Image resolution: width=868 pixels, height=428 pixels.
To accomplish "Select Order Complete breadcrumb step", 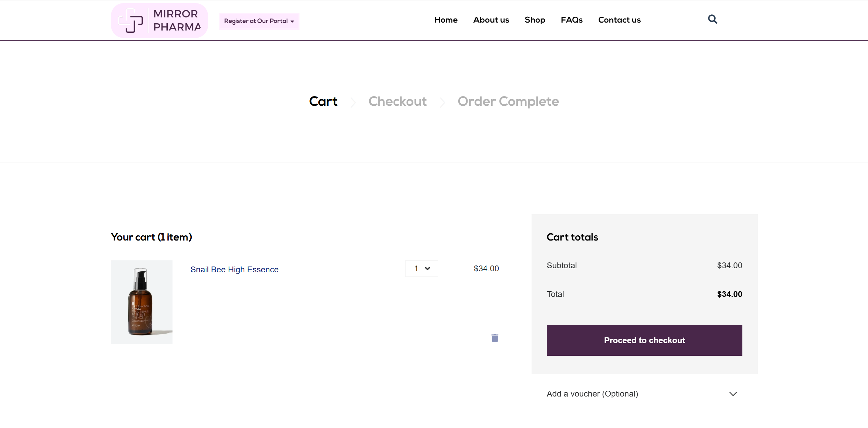I will [x=508, y=101].
